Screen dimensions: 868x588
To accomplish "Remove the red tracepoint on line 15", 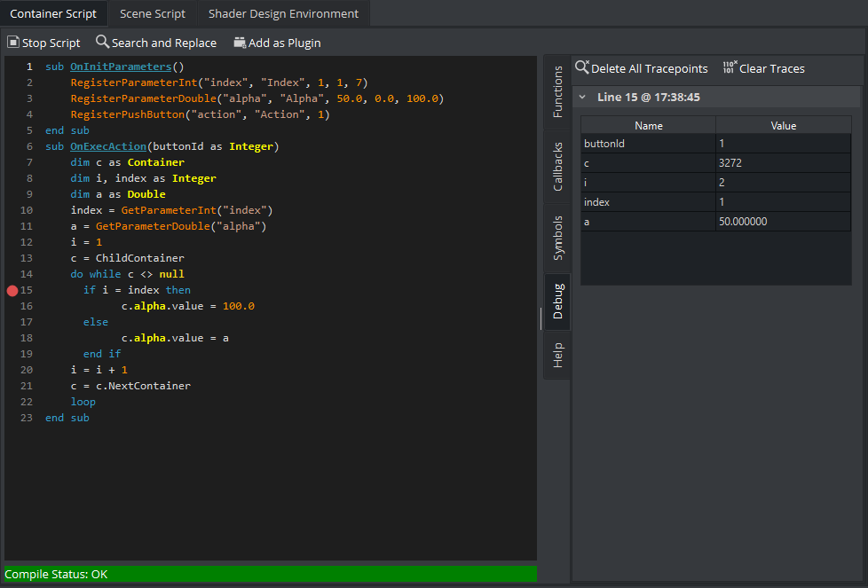I will pos(12,290).
